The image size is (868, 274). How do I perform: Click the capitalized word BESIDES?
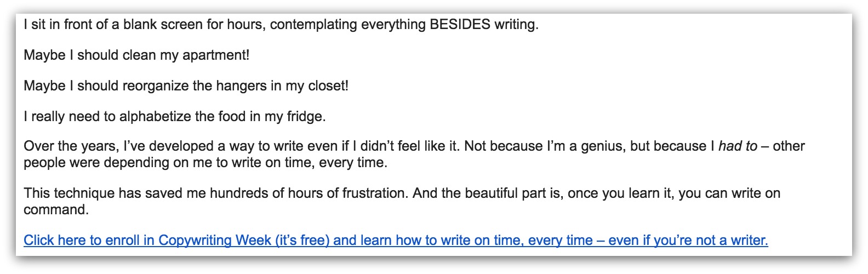click(x=460, y=24)
